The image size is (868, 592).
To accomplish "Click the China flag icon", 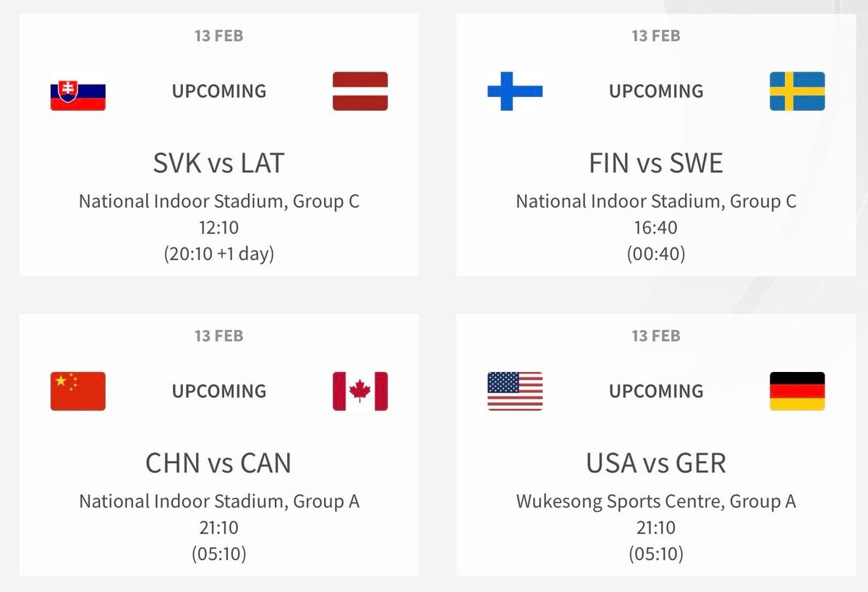I will click(78, 392).
